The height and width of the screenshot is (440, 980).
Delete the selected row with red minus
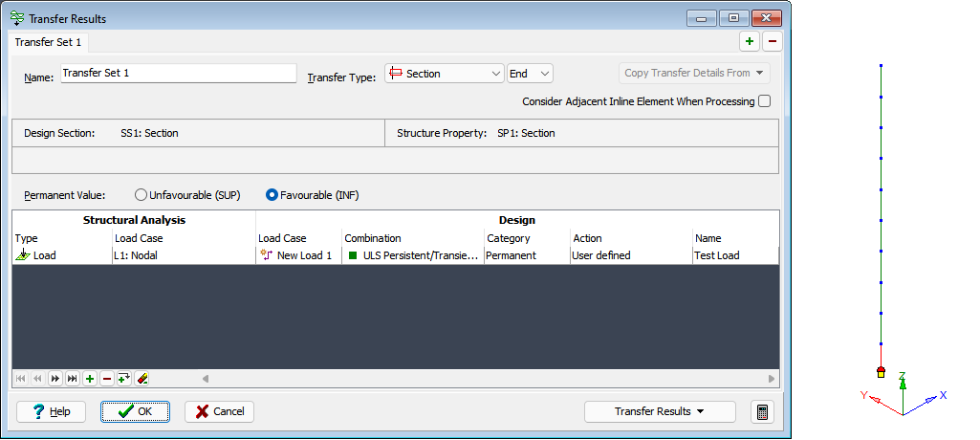(107, 379)
